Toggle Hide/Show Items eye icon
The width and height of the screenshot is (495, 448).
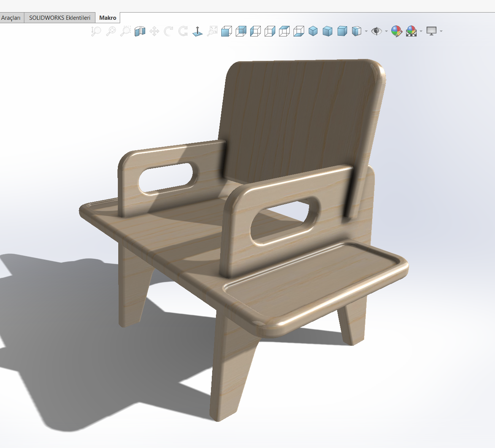coord(376,31)
